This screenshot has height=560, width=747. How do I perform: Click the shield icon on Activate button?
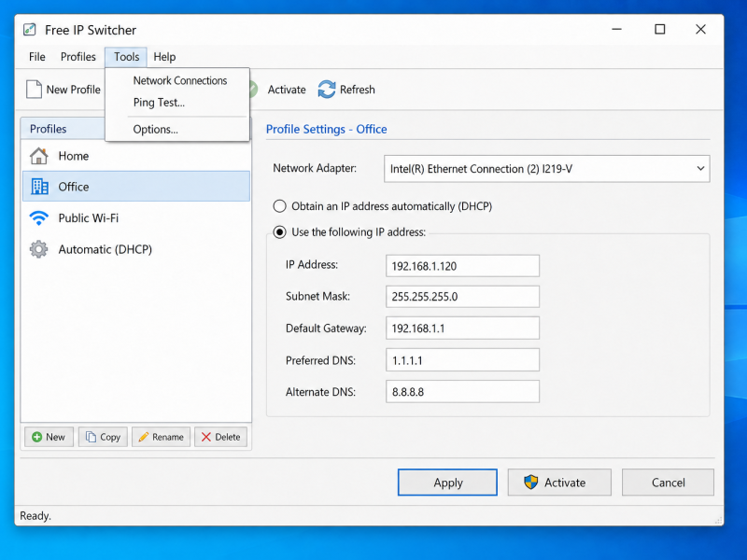point(530,483)
